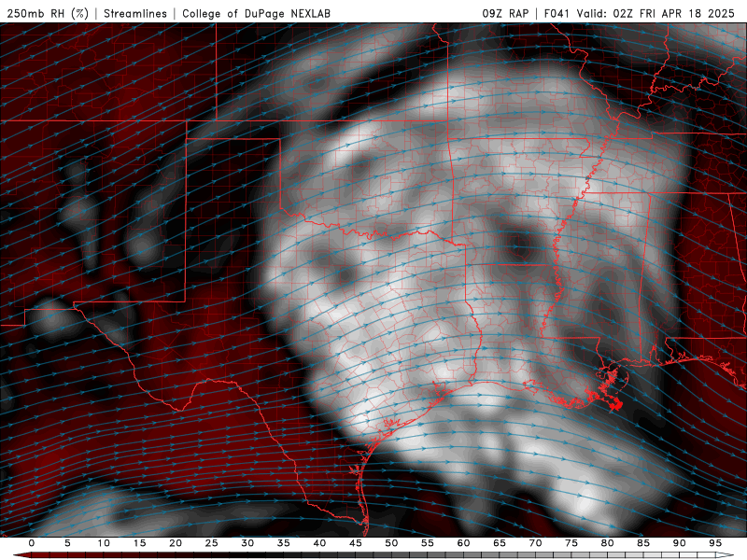Click the "09Z RAP" model run label

pyautogui.click(x=505, y=14)
